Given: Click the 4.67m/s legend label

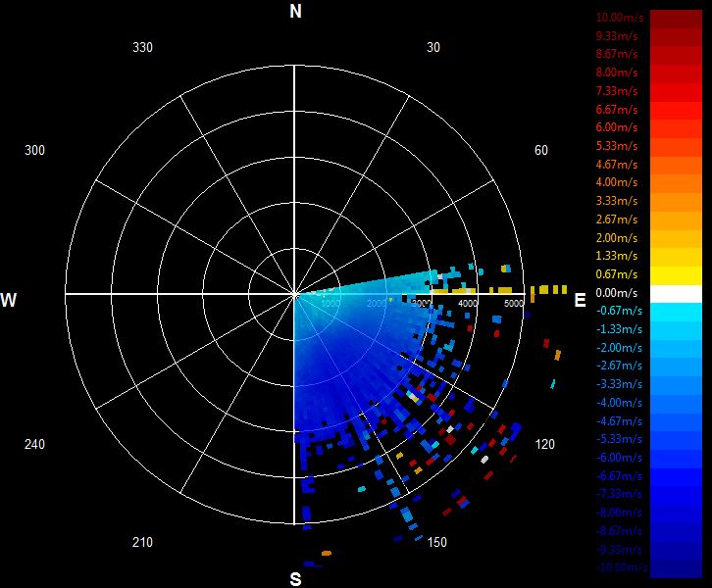Looking at the screenshot, I should (617, 165).
